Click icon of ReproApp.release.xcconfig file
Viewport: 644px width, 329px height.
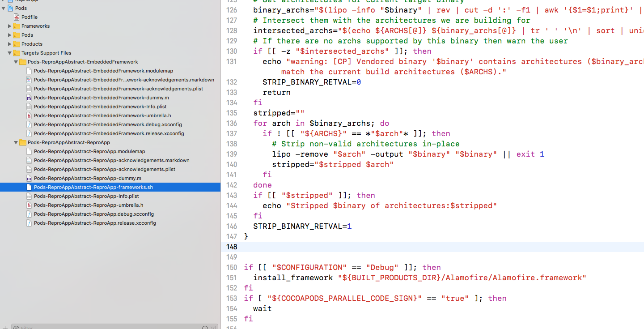tap(29, 223)
